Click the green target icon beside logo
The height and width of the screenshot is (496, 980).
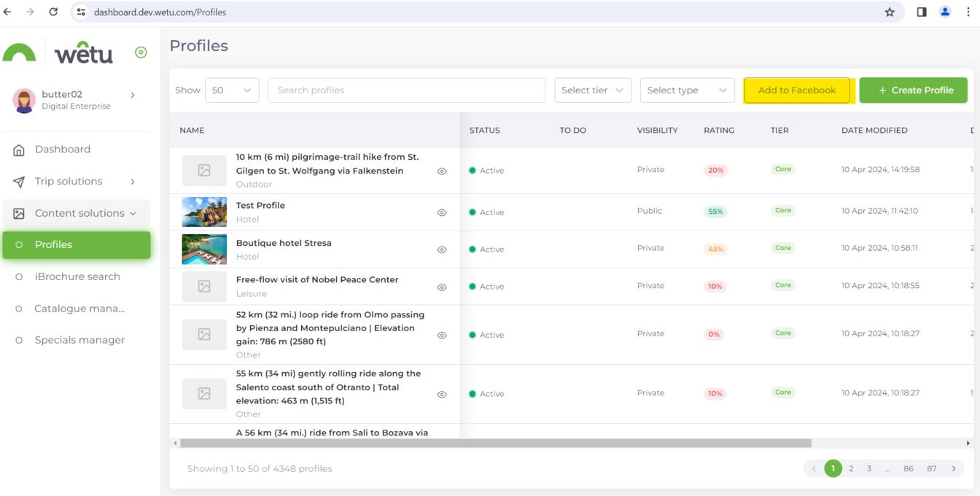coord(141,53)
